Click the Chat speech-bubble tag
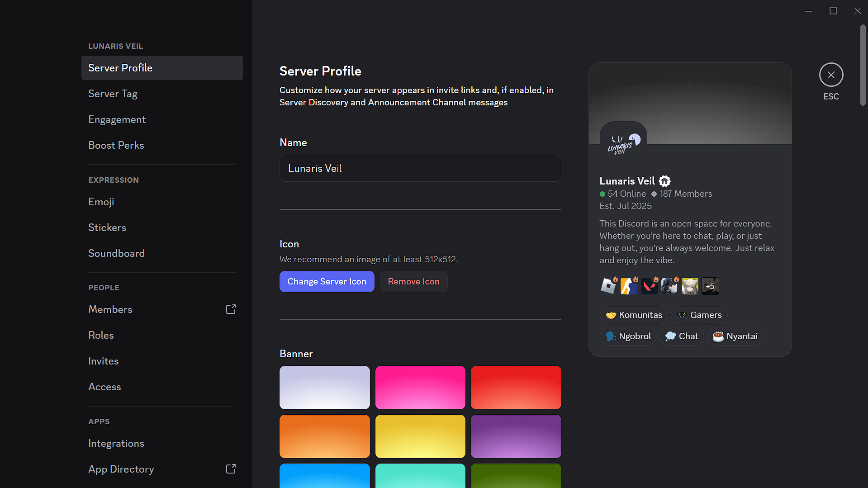Viewport: 868px width, 488px height. pos(682,336)
